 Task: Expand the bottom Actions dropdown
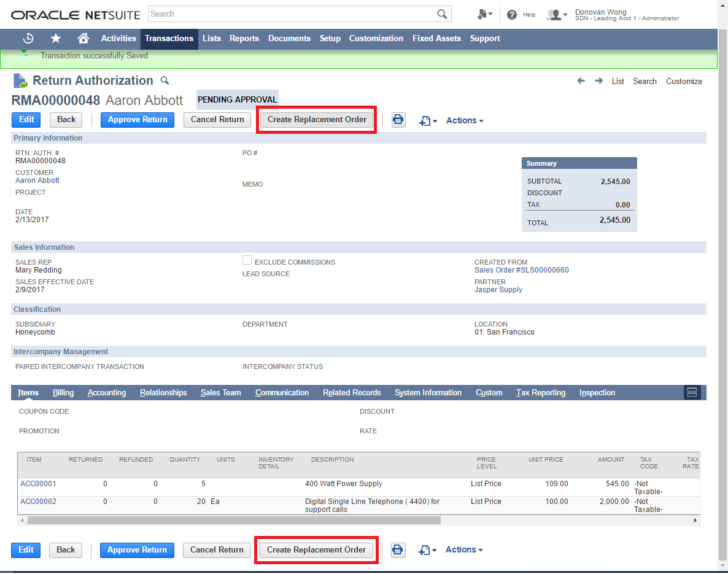(464, 549)
